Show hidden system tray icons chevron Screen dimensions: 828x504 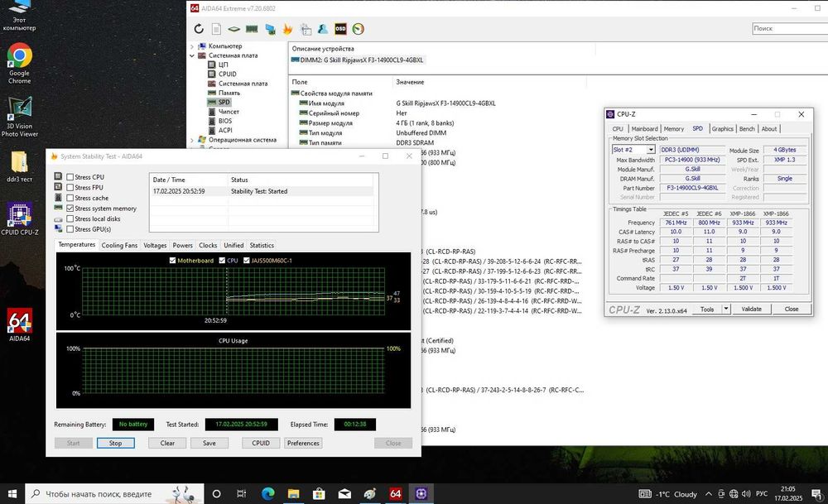[x=709, y=494]
